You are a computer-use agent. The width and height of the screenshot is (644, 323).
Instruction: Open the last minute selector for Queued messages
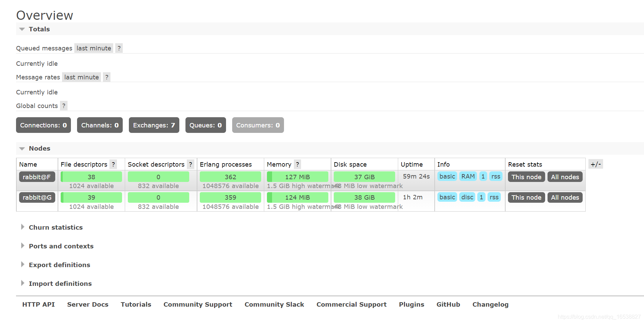93,48
